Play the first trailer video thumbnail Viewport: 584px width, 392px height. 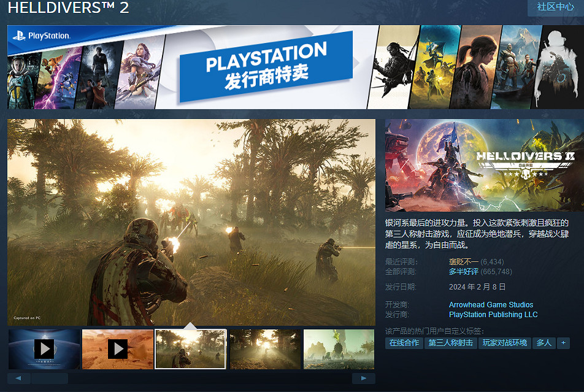point(44,349)
